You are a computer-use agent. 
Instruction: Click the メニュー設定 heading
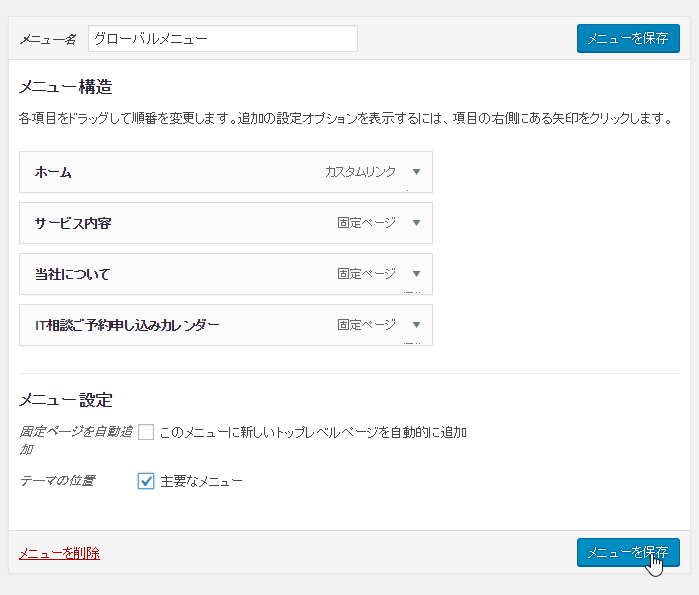point(66,400)
